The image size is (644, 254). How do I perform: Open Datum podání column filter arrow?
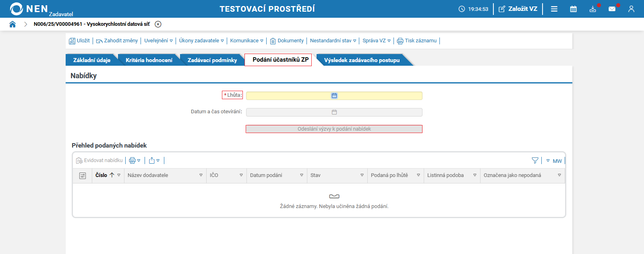coord(302,175)
